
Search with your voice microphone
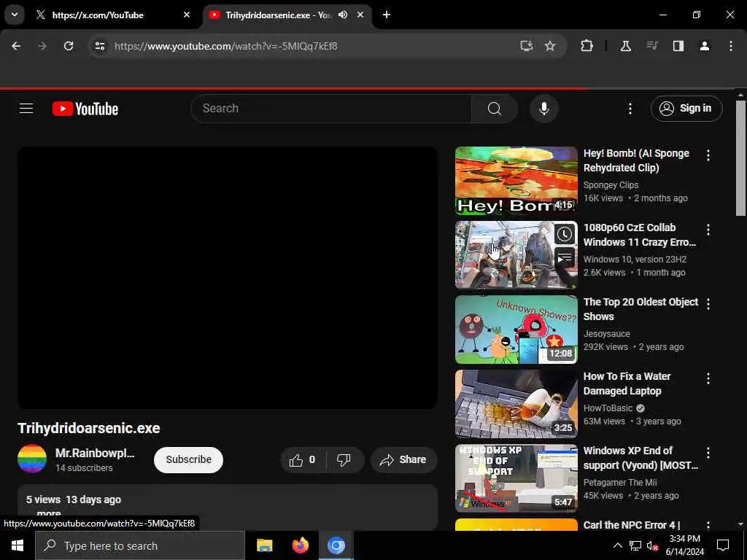[x=543, y=109]
